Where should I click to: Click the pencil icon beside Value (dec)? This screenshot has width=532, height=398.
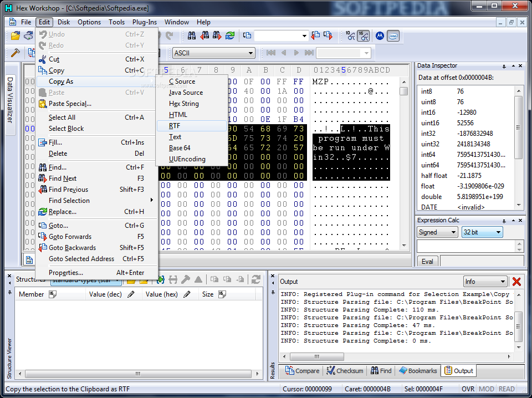[x=131, y=294]
